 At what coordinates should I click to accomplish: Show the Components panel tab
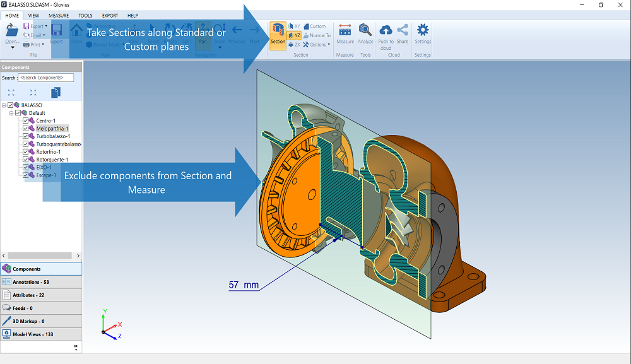point(41,269)
